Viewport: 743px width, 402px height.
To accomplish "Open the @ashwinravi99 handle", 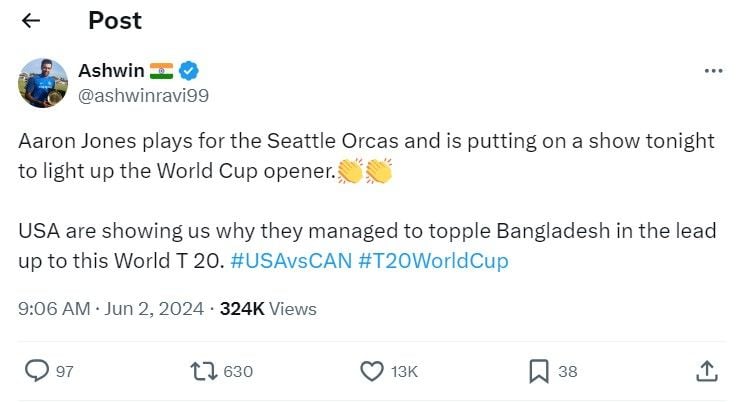I will tap(143, 95).
